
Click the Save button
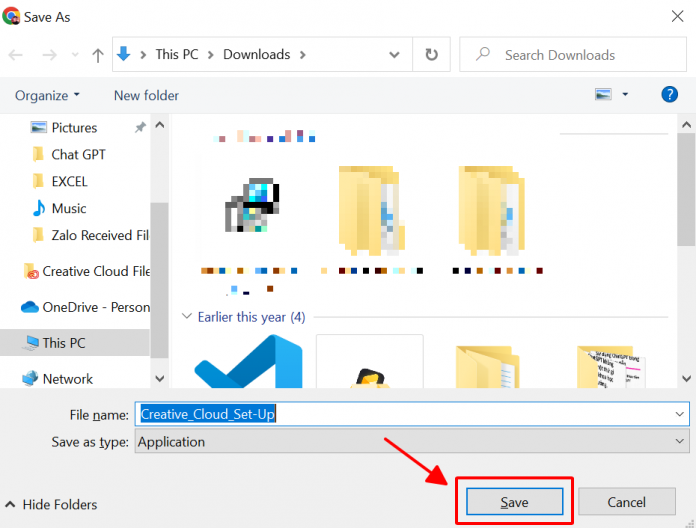pos(514,502)
